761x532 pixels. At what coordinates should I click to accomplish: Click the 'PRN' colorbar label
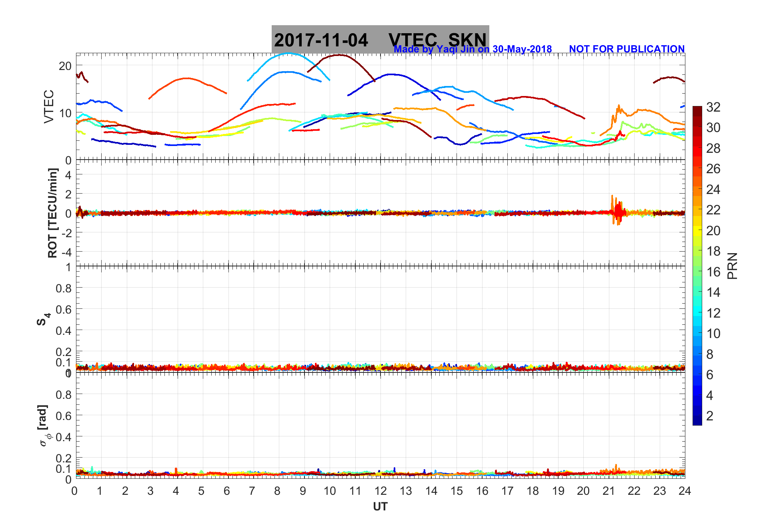[732, 266]
